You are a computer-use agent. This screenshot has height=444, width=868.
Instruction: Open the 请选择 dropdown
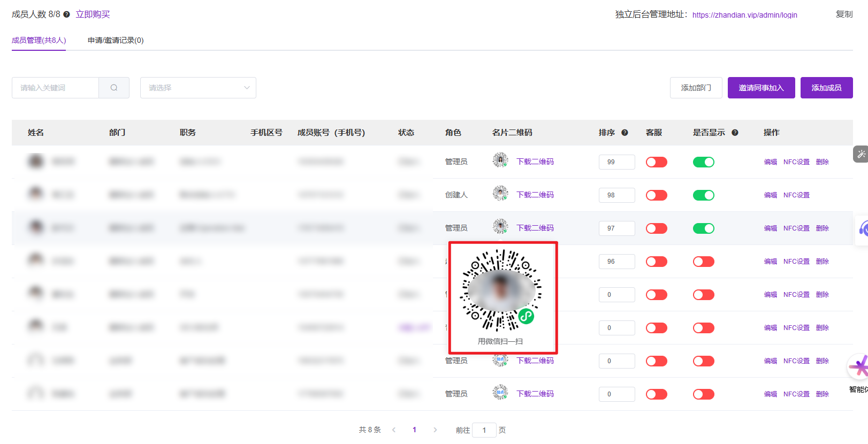[x=198, y=88]
